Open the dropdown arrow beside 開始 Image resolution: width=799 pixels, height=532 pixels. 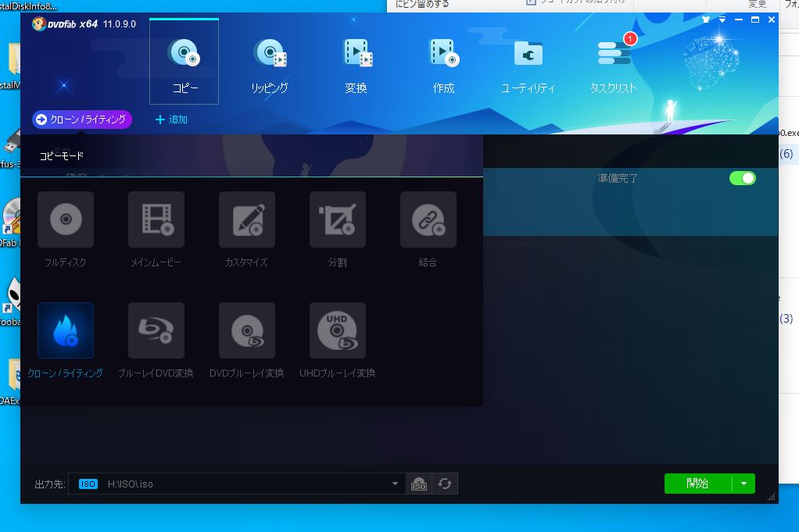point(744,484)
